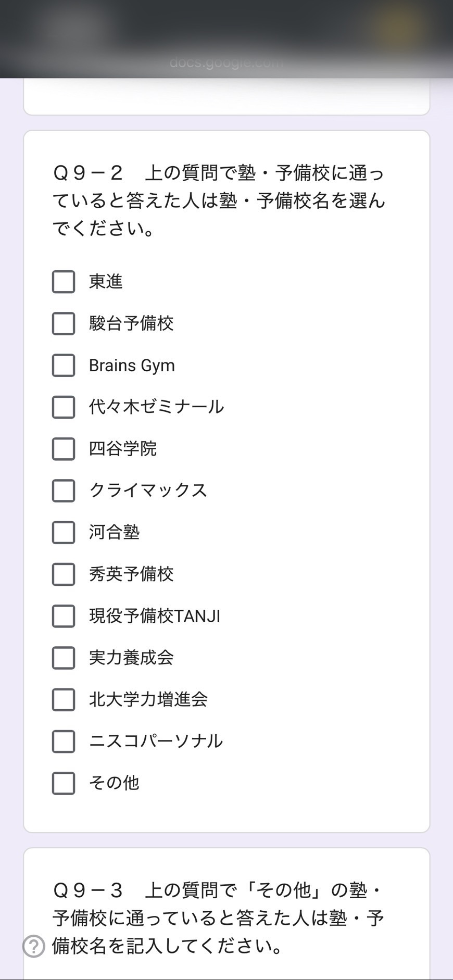Check the 東進 checkbox
The height and width of the screenshot is (980, 453).
[64, 282]
